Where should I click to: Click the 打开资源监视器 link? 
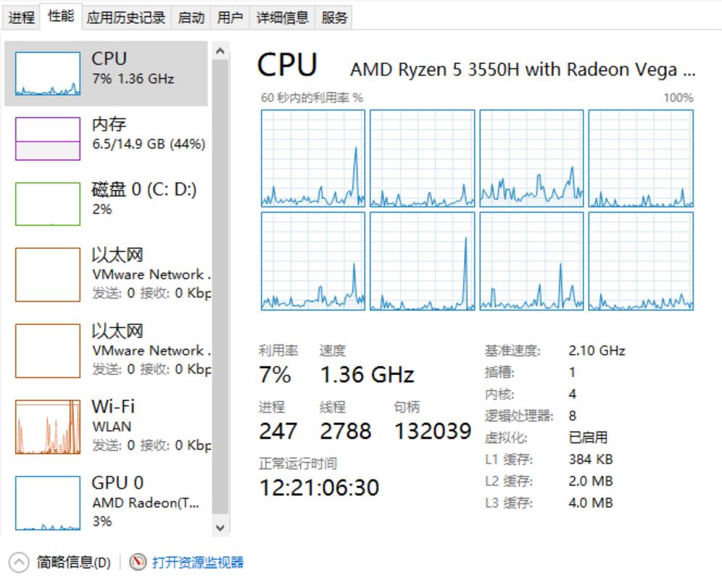[x=197, y=562]
